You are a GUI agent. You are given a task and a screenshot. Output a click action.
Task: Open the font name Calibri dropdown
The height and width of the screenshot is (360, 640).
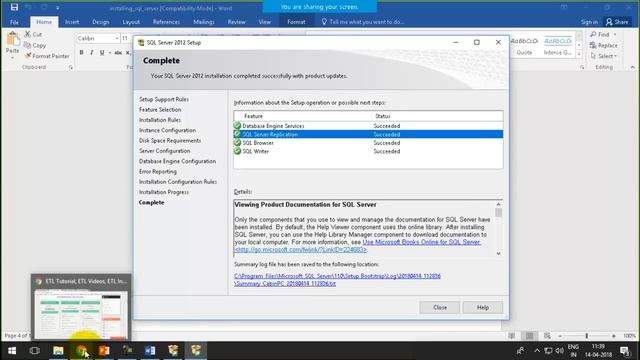pyautogui.click(x=117, y=38)
